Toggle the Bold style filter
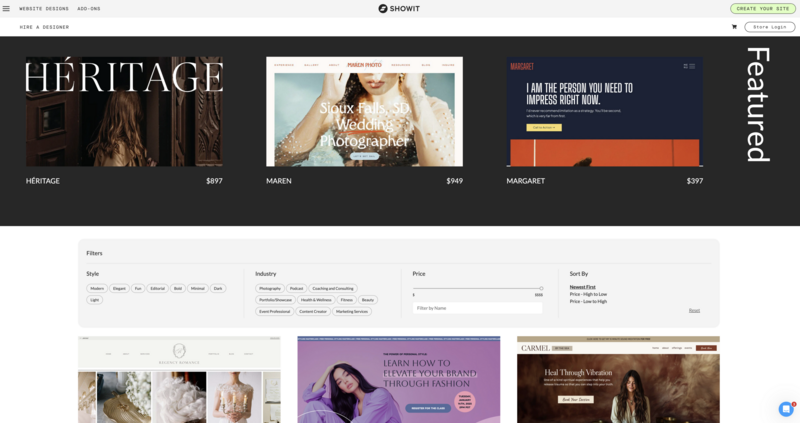Viewport: 800px width, 423px height. point(178,288)
